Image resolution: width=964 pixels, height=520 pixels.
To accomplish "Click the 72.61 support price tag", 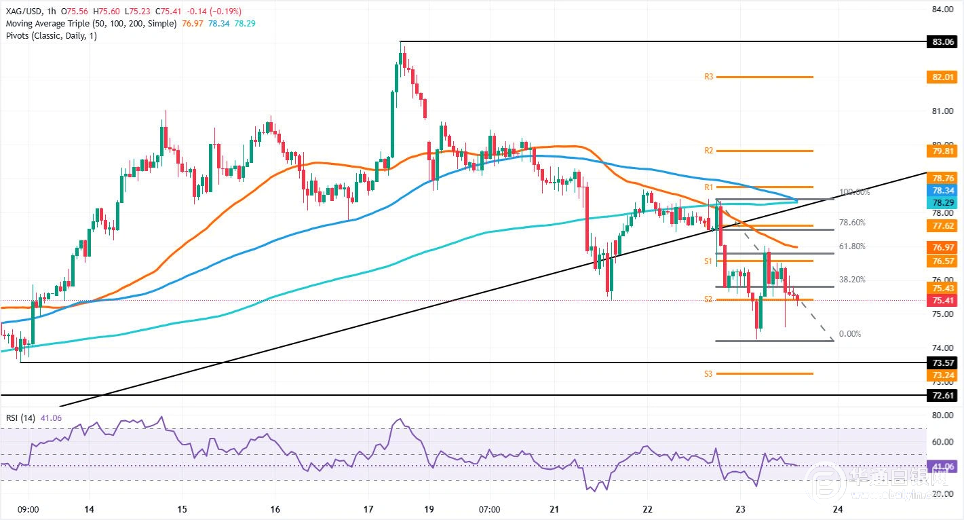I will (x=944, y=396).
